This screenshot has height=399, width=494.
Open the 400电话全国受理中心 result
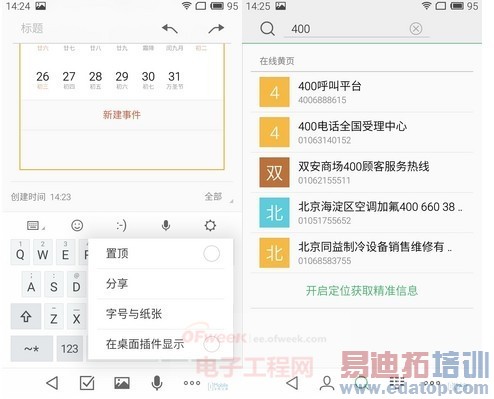tap(362, 132)
